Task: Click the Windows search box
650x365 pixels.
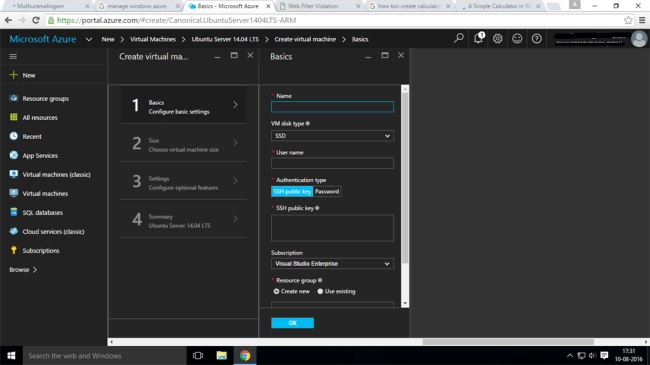Action: pos(104,355)
